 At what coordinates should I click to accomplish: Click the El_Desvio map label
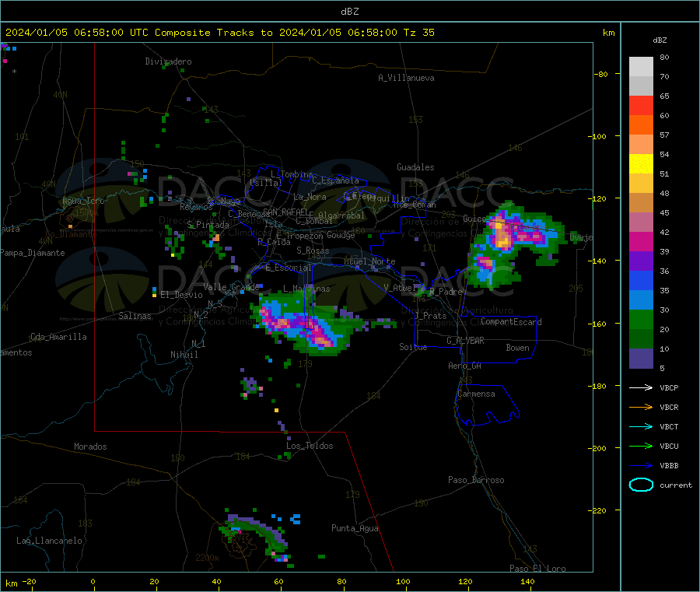tap(181, 295)
